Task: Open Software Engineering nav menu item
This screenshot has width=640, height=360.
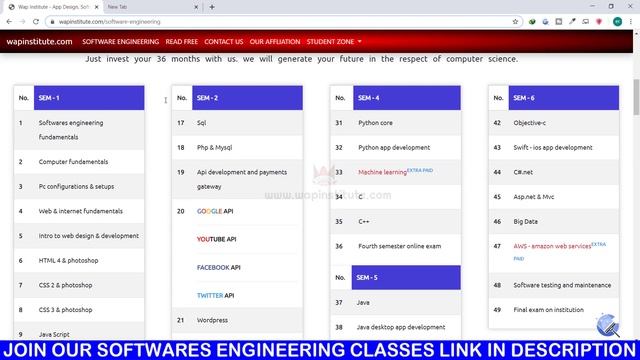Action: click(x=120, y=42)
